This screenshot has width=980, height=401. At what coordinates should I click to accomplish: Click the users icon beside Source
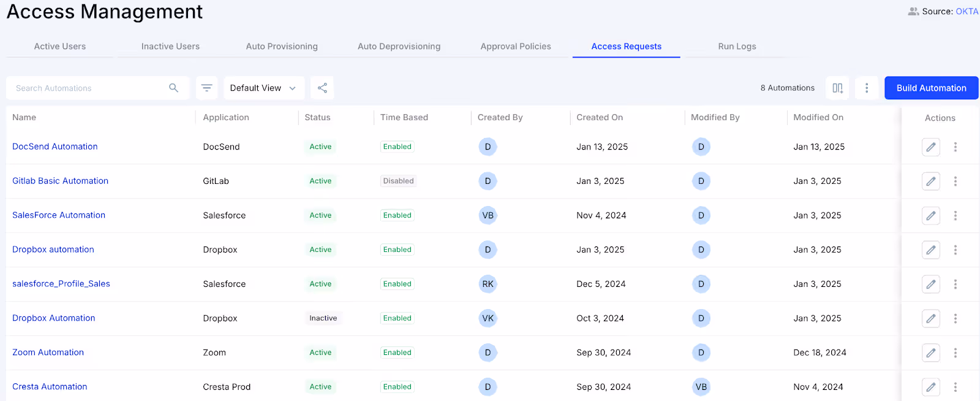pos(913,12)
